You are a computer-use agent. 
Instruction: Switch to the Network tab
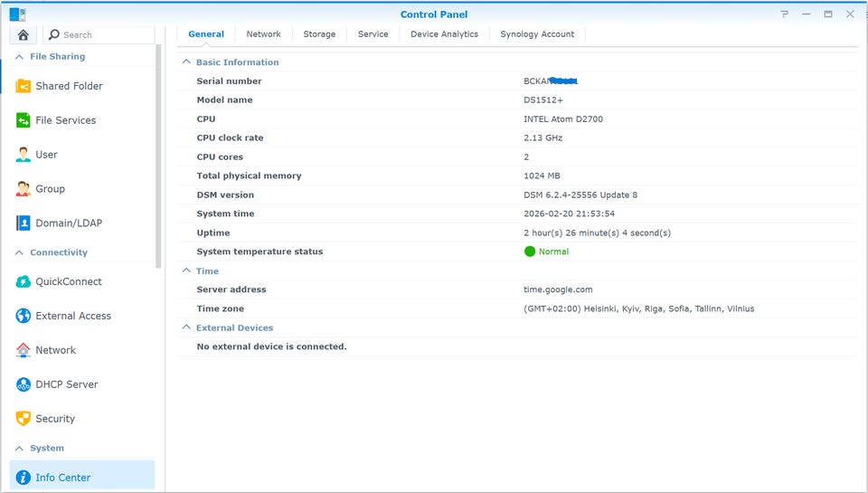point(263,33)
